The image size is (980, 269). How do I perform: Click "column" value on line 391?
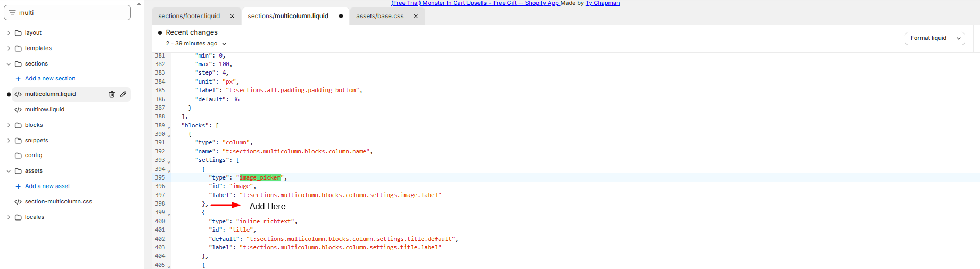(236, 143)
